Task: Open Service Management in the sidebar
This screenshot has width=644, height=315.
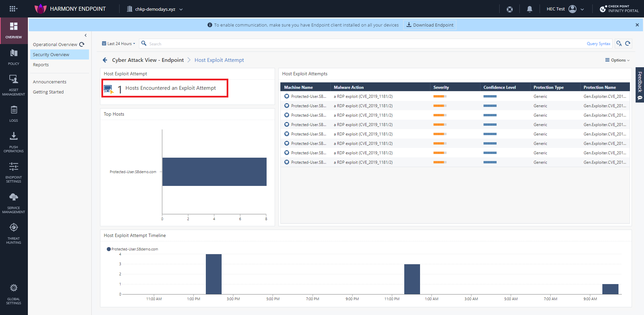Action: coord(14,203)
